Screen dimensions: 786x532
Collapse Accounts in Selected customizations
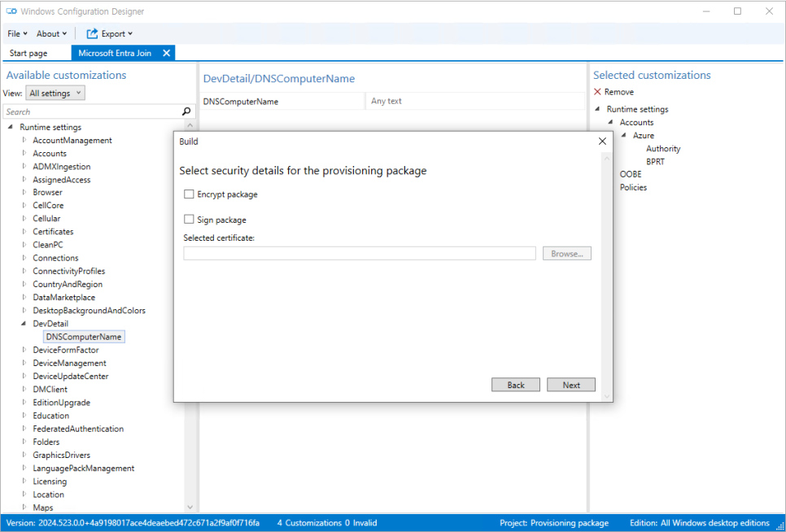(610, 122)
